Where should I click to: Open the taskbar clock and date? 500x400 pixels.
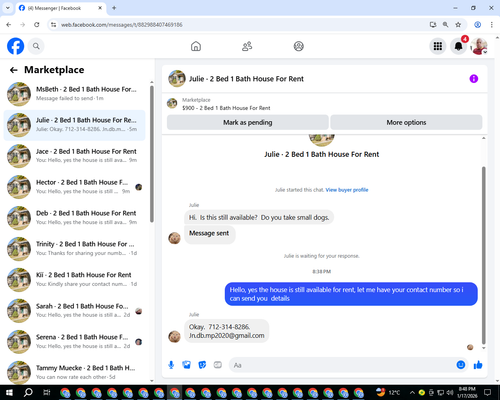(467, 392)
